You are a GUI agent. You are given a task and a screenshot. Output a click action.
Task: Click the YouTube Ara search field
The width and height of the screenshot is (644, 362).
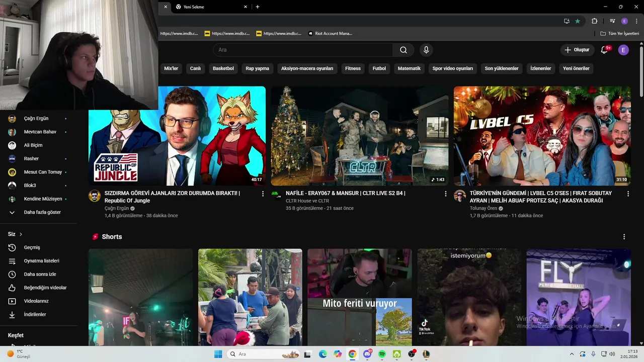pyautogui.click(x=303, y=50)
